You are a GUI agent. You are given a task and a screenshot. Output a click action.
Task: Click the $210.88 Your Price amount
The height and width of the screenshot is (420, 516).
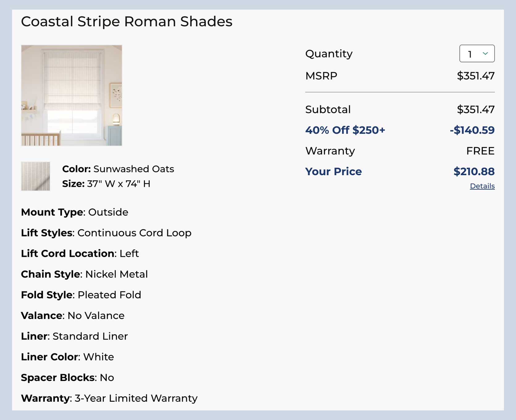pos(474,172)
